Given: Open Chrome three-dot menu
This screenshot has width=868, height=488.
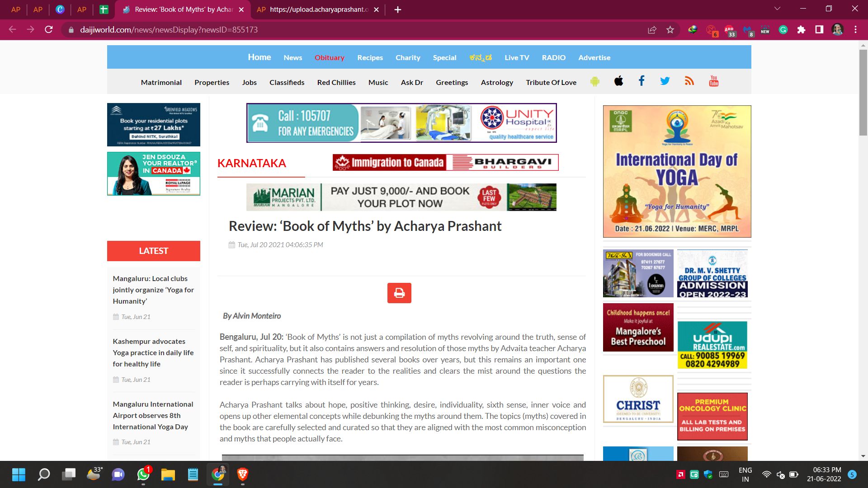Looking at the screenshot, I should (855, 30).
